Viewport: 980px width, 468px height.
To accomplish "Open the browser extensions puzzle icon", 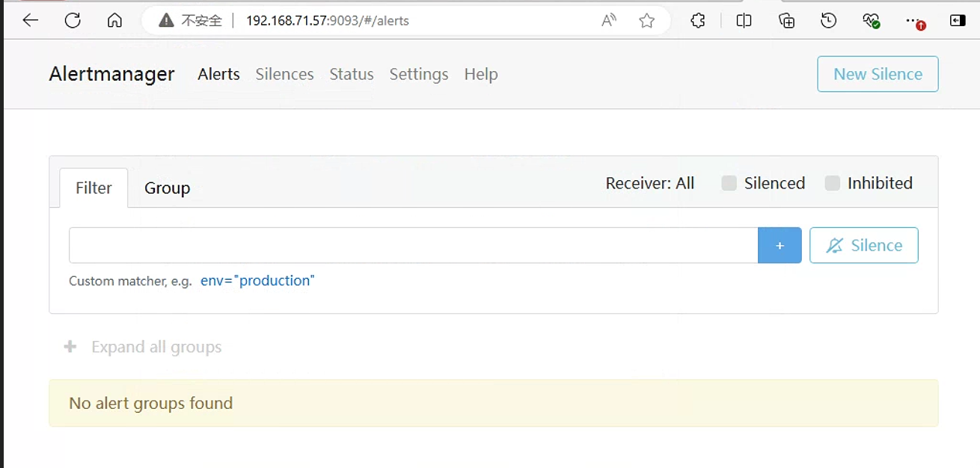I will click(698, 20).
